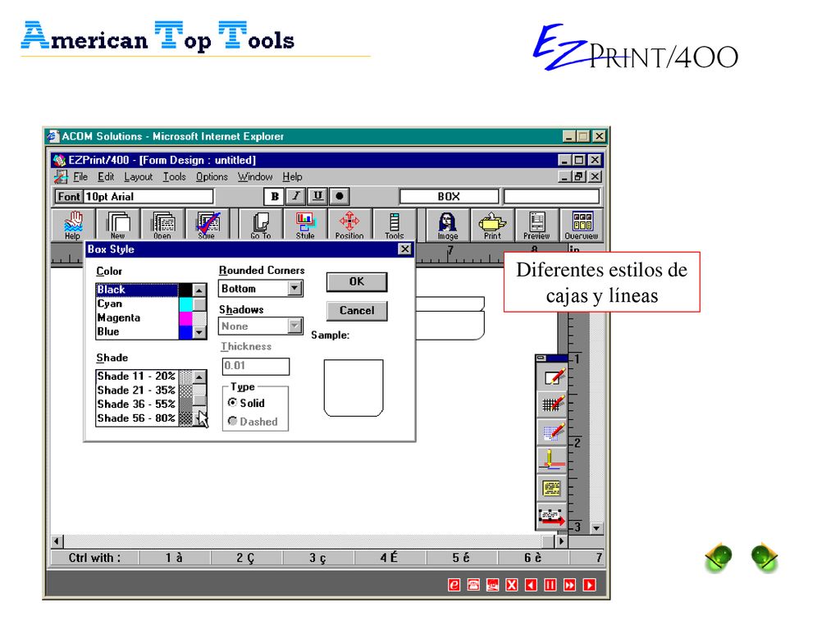Go to next slide with right green arrow
The width and height of the screenshot is (840, 630).
click(765, 557)
